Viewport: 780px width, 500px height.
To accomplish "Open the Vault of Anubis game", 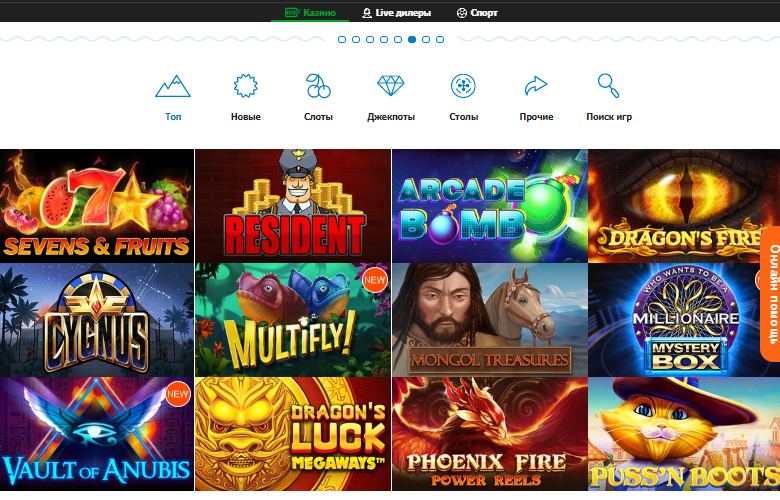I will pos(97,434).
